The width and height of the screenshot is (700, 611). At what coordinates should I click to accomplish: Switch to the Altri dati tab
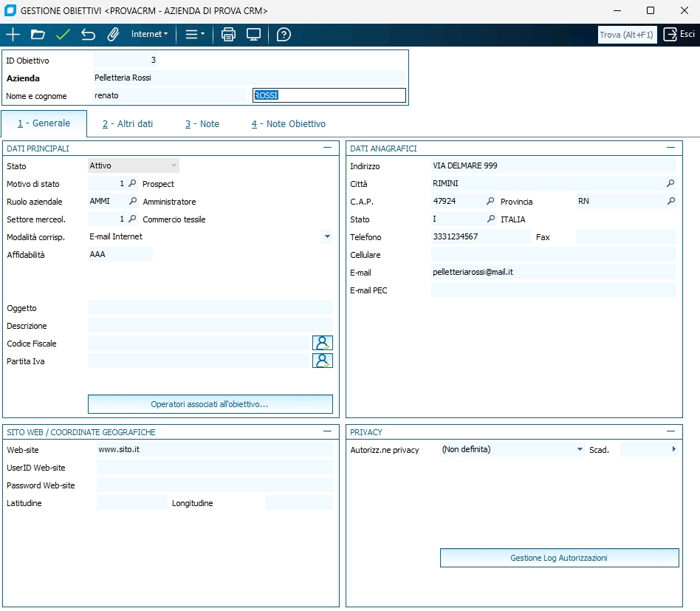128,124
